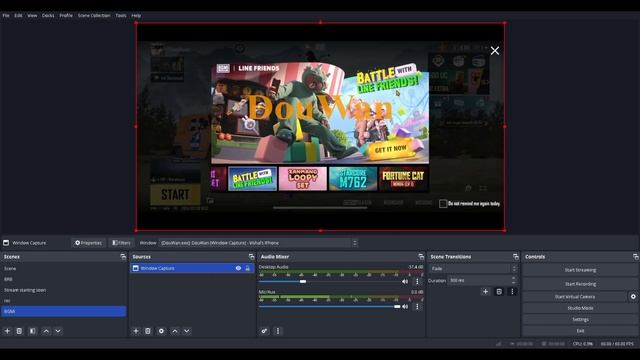640x360 pixels.
Task: Open the File menu
Action: pos(6,16)
